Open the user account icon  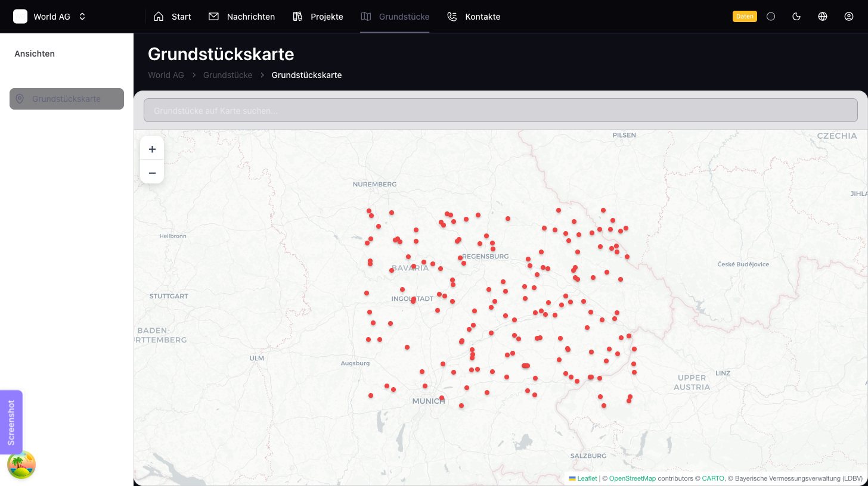pyautogui.click(x=849, y=16)
